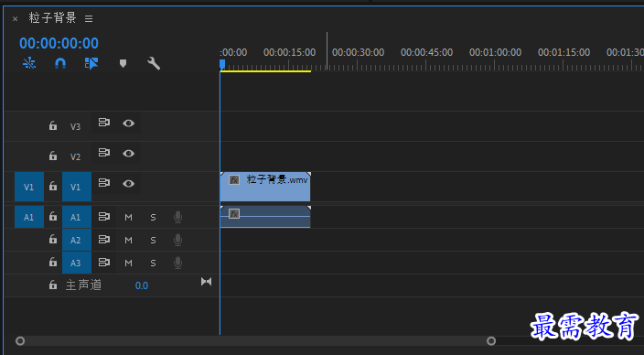Toggle sync lock on A2
Screen dimensions: 644x355
(x=104, y=239)
